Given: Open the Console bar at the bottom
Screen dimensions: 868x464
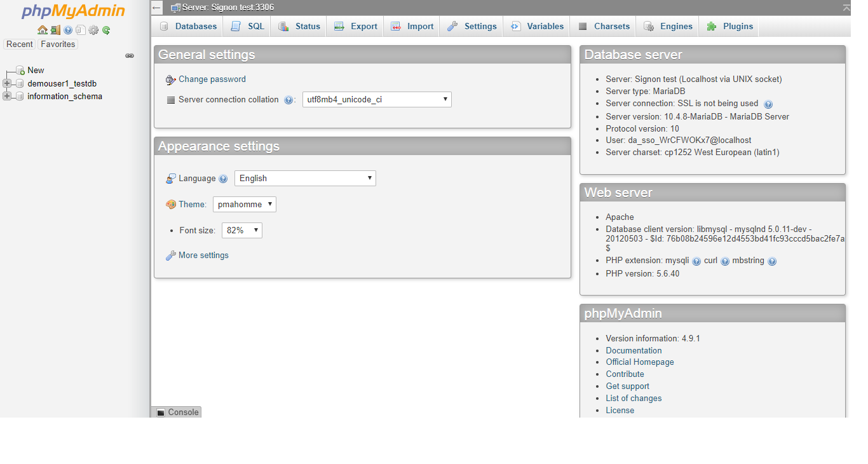Looking at the screenshot, I should tap(177, 412).
